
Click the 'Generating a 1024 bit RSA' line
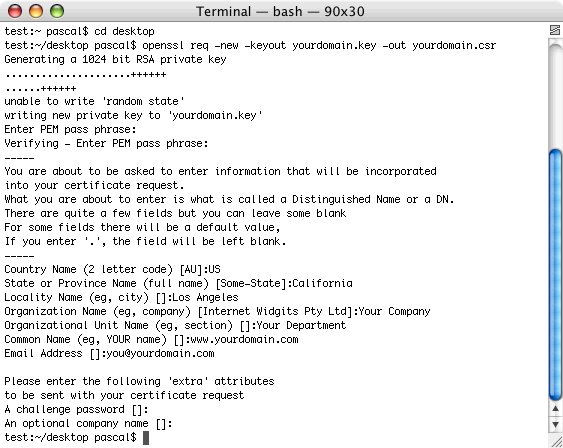[115, 60]
